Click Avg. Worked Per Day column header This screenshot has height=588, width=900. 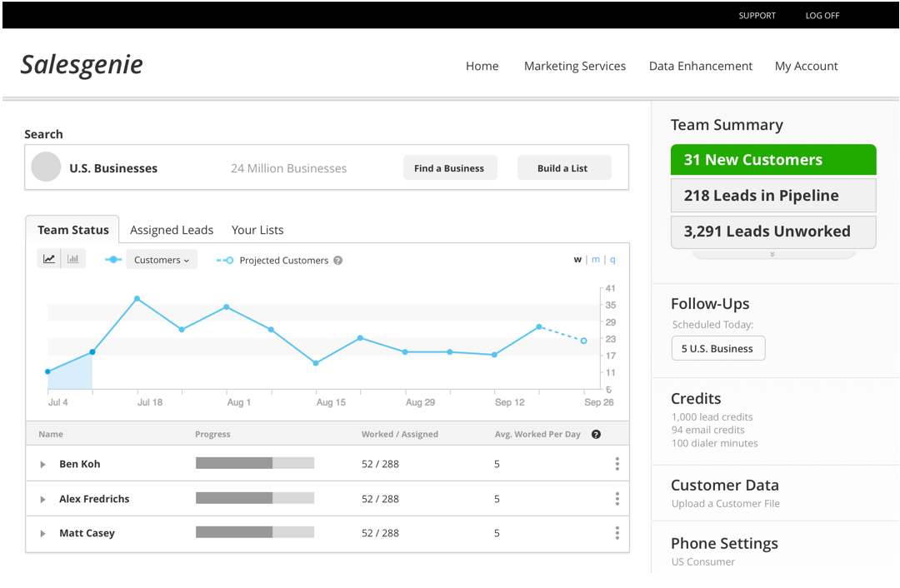(537, 434)
